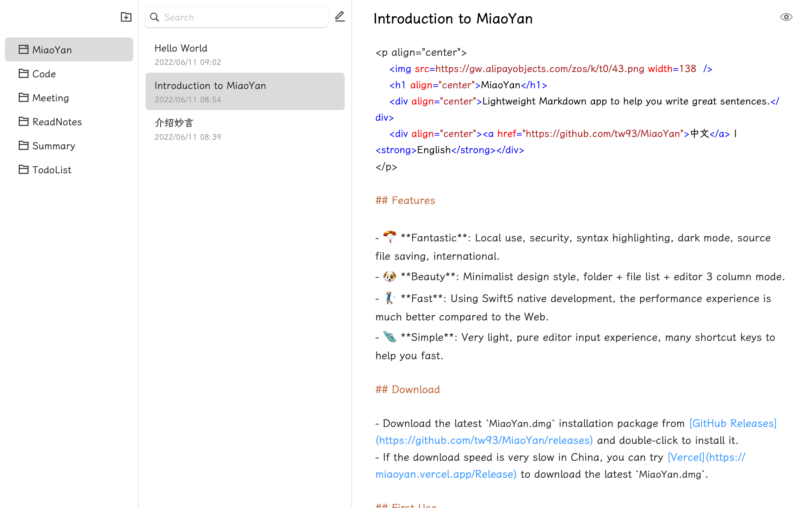
Task: Select the Introduction to MiaoYan note
Action: pos(245,91)
